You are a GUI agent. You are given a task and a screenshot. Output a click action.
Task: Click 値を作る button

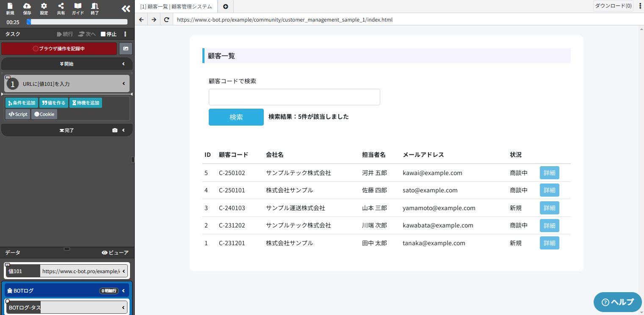[x=54, y=103]
